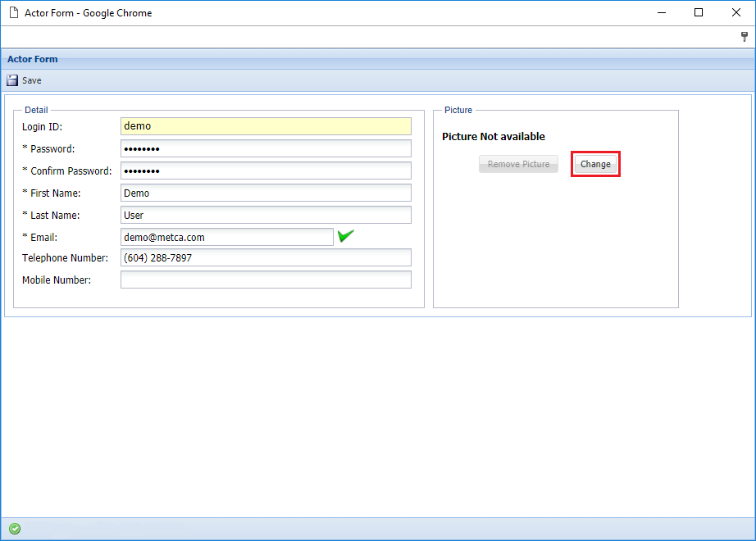Close the Actor Form Chrome window
756x541 pixels.
coord(736,12)
